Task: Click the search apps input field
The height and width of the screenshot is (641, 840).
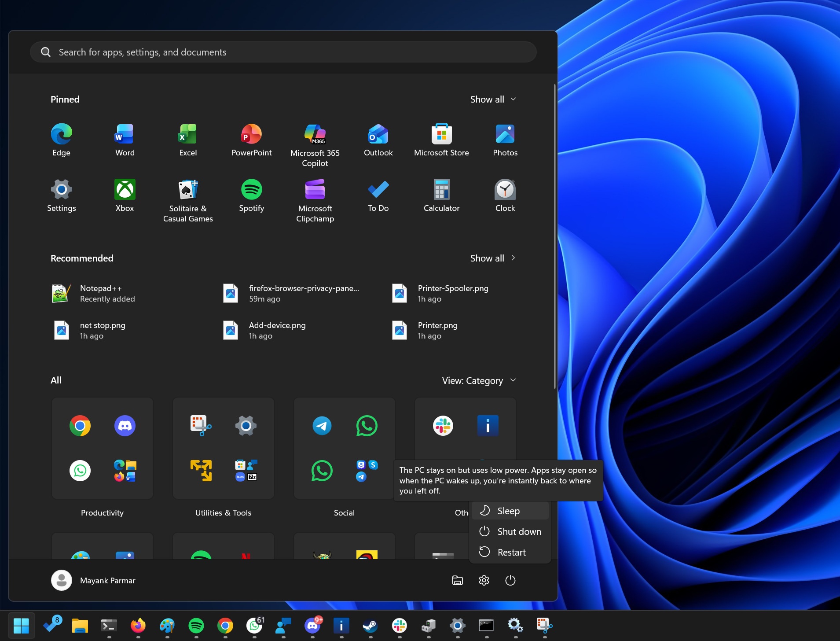Action: point(283,52)
